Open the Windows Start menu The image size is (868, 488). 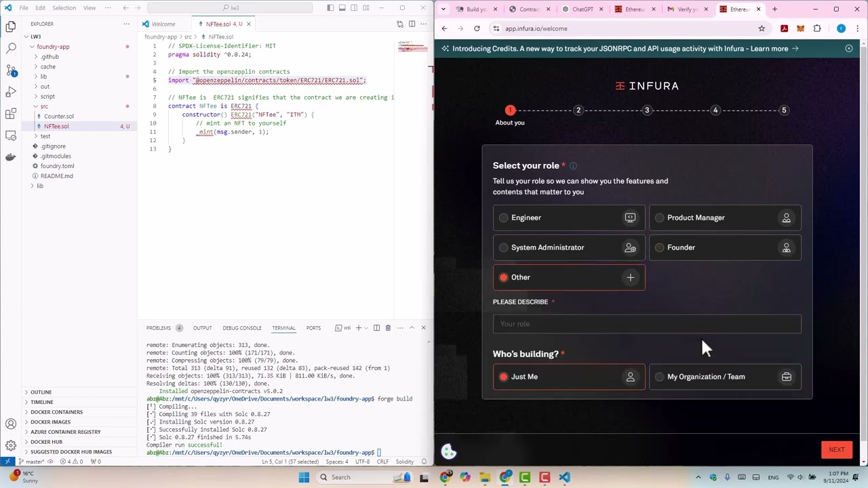(304, 477)
